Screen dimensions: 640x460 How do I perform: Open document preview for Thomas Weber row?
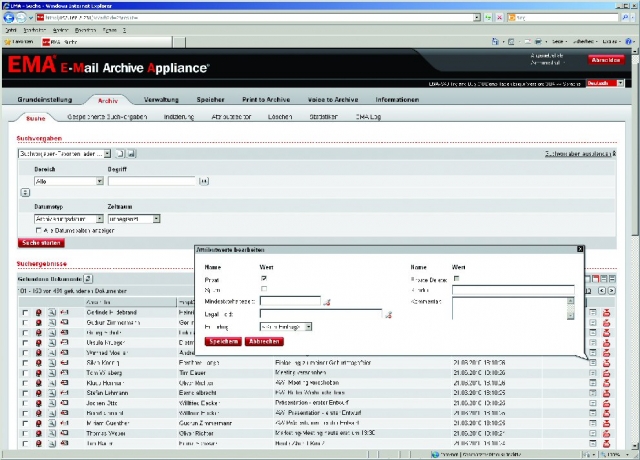coord(52,433)
